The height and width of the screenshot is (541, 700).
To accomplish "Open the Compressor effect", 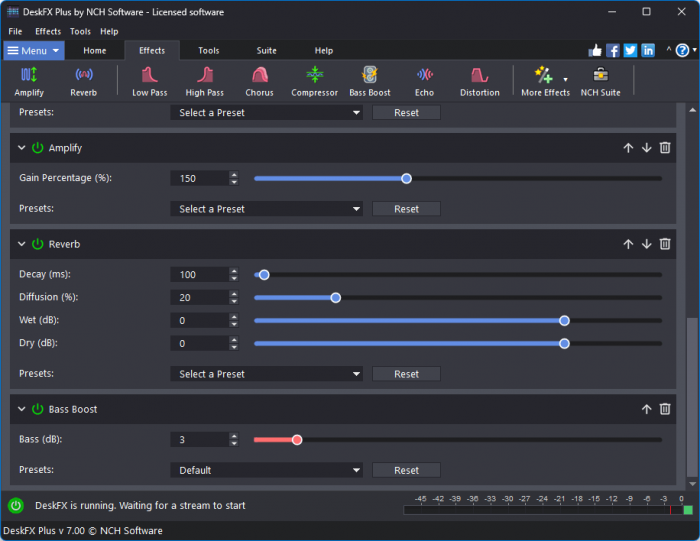I will coord(314,80).
